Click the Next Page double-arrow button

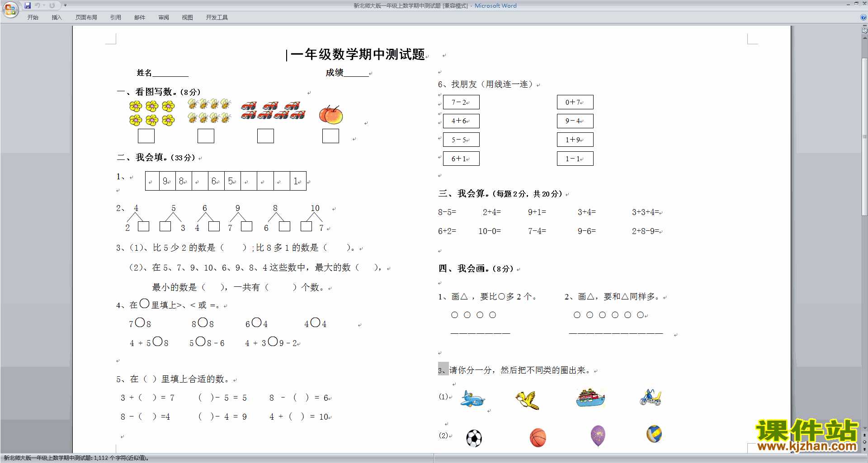tap(865, 449)
